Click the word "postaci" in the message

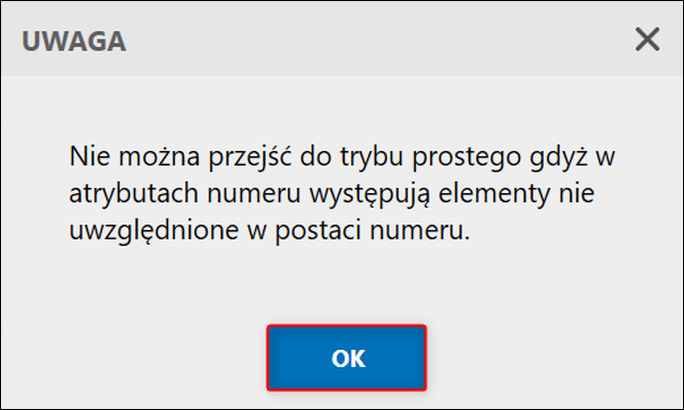point(318,232)
